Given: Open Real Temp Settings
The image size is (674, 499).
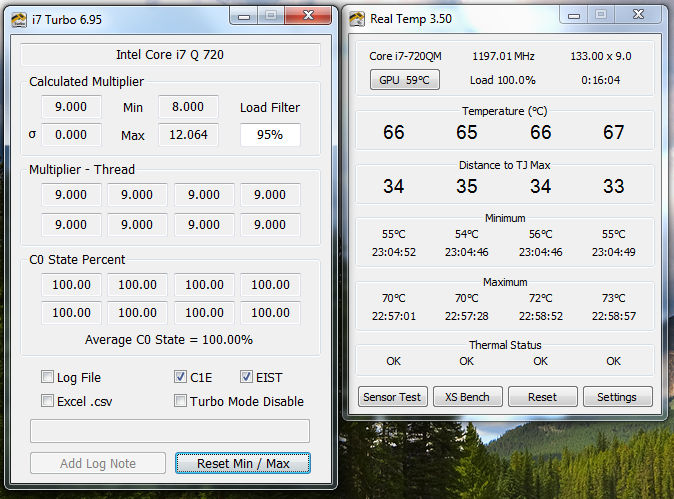Looking at the screenshot, I should tap(617, 397).
